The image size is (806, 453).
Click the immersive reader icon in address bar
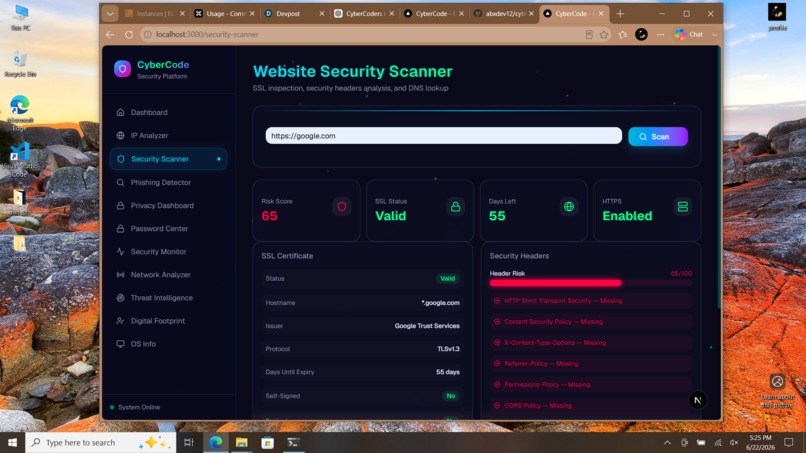pyautogui.click(x=589, y=34)
